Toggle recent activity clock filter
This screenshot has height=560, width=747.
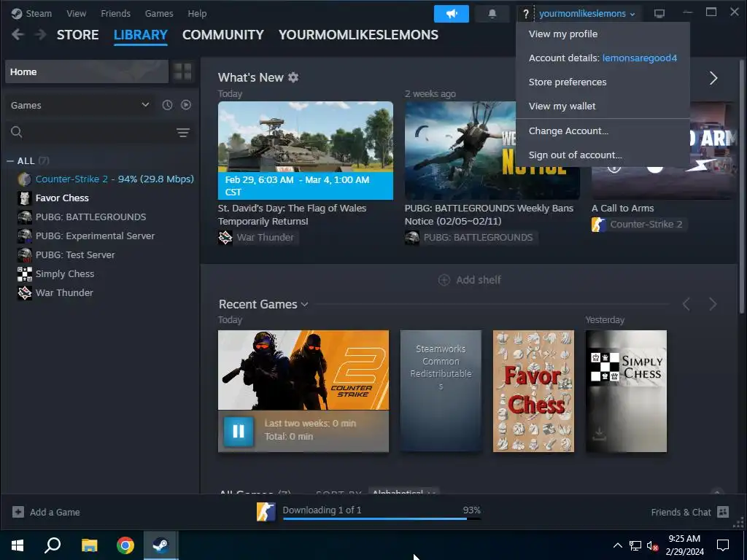click(x=167, y=105)
